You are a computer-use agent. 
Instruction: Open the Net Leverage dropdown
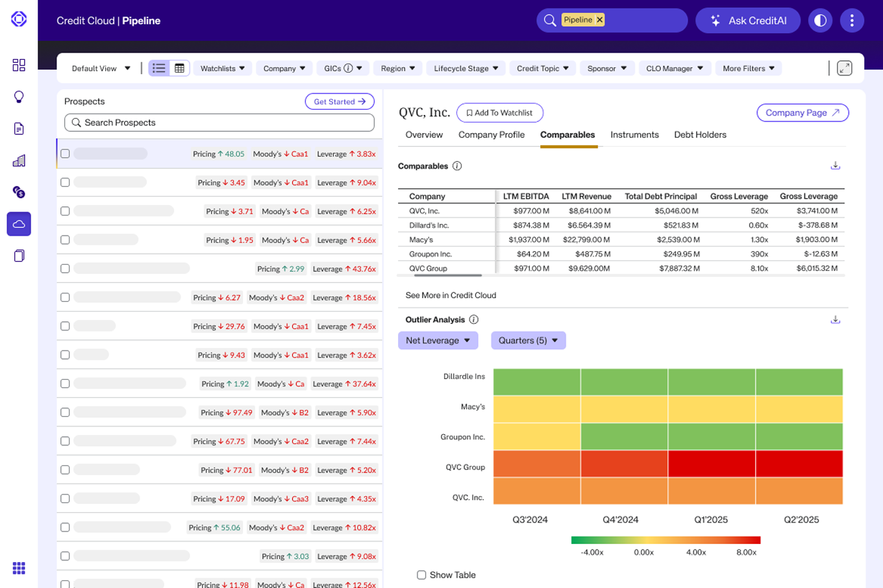click(438, 341)
